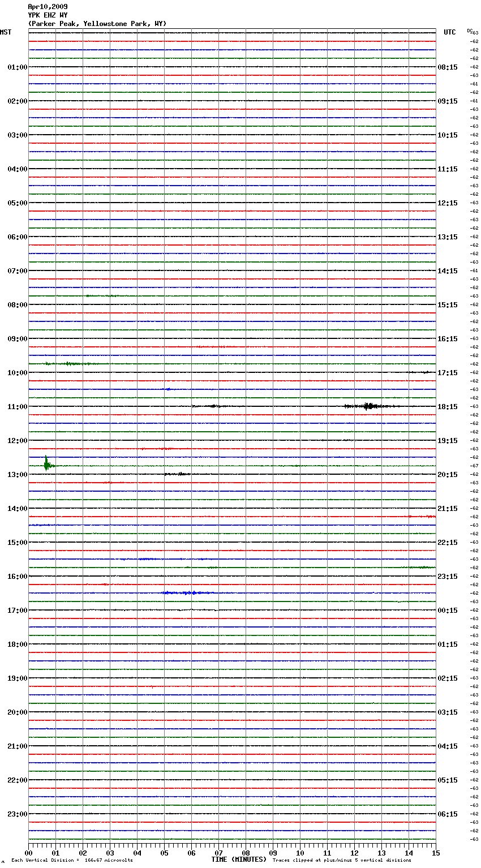The width and height of the screenshot is (481, 868).
Task: Click the 18:15 UTC time label
Action: pyautogui.click(x=448, y=407)
